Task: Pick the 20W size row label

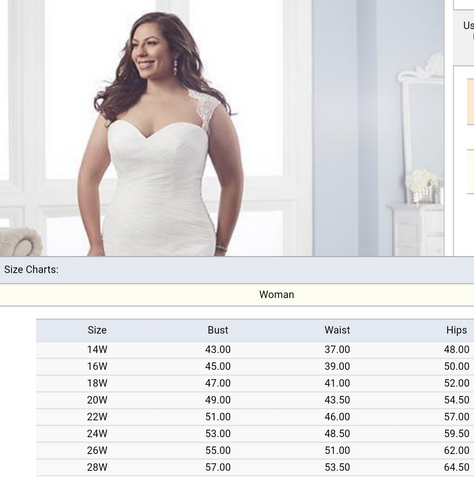Action: click(x=97, y=400)
